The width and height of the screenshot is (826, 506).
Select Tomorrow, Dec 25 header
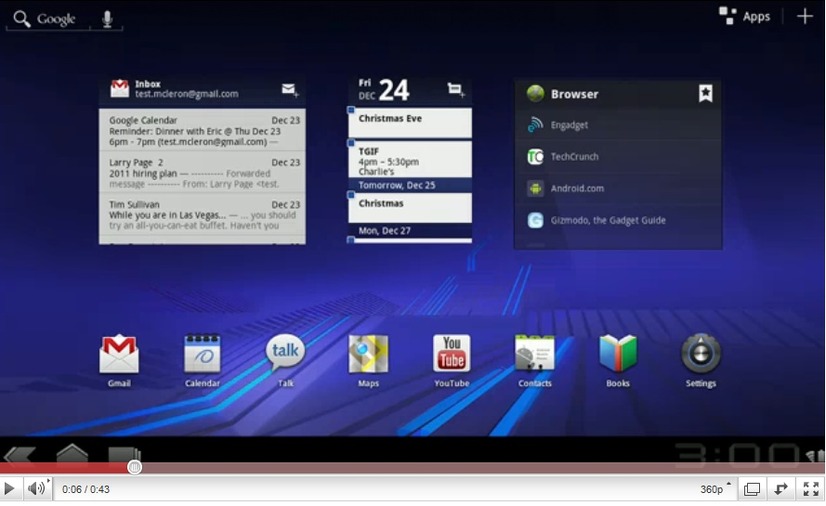point(410,185)
